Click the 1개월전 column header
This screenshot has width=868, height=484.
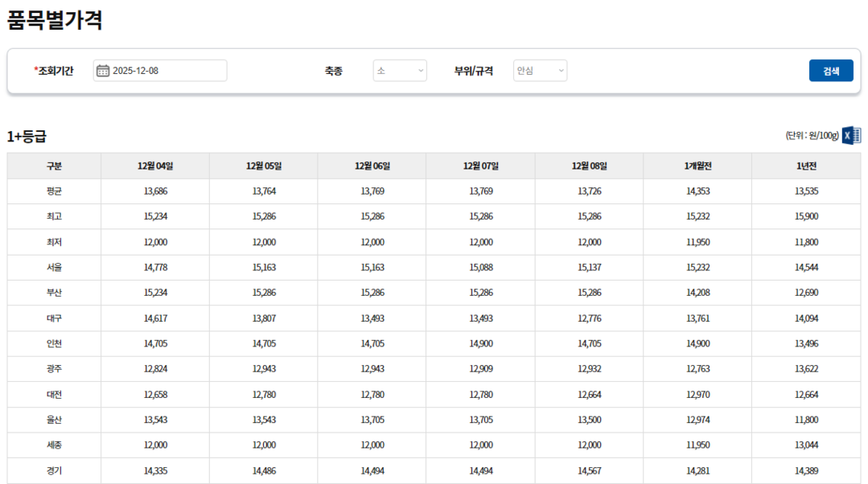[x=697, y=166]
